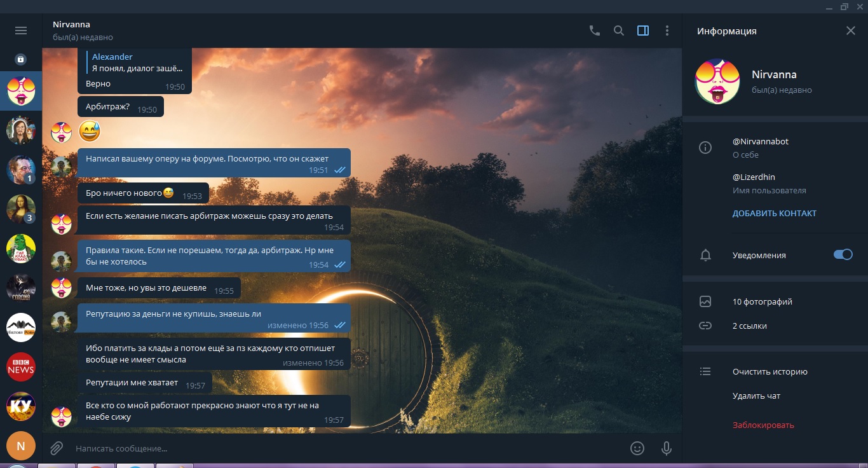Click the Nirvanna chat header name
Viewport: 868px width, 468px height.
(71, 24)
